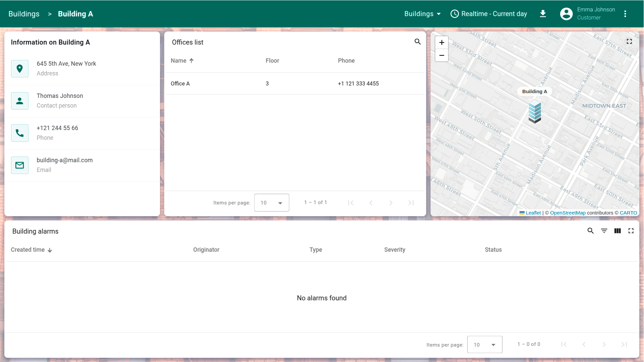Open the Realtime - Current day time window
This screenshot has height=362, width=644.
pos(489,14)
